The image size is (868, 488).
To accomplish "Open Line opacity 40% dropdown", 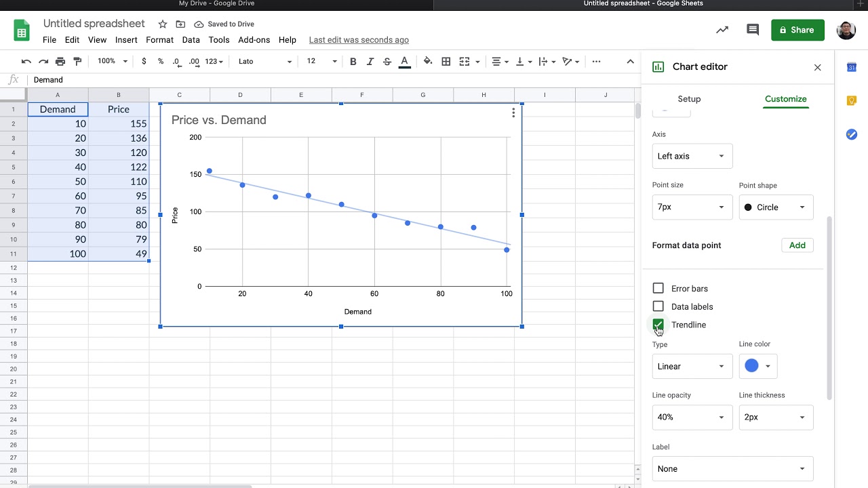I will pyautogui.click(x=692, y=417).
